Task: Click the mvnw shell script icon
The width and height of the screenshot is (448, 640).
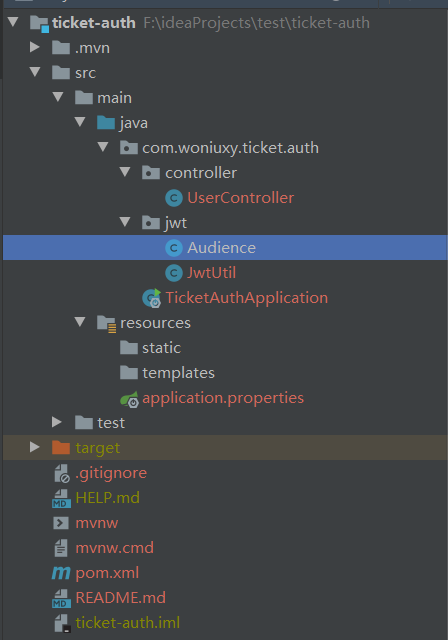Action: (x=61, y=523)
